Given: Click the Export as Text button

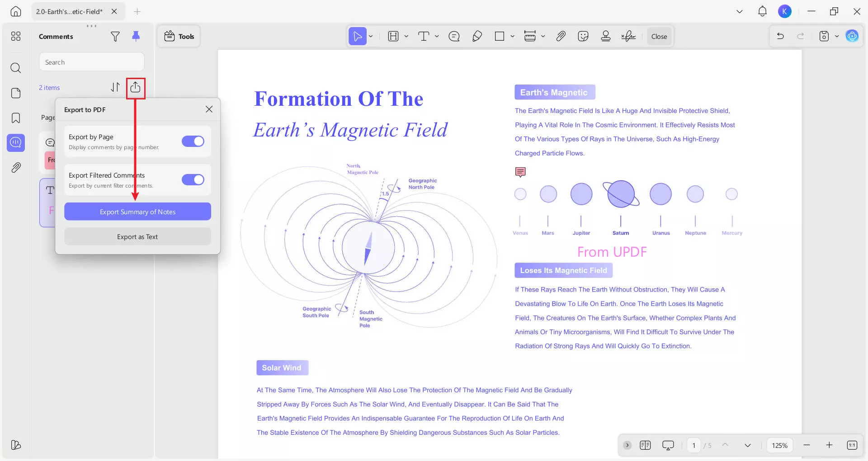Looking at the screenshot, I should click(x=137, y=237).
